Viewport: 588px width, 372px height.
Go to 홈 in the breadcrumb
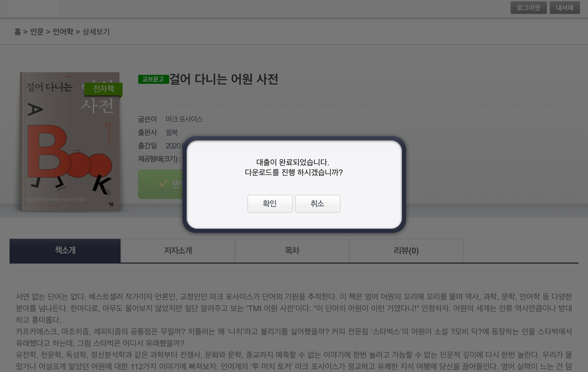(x=17, y=32)
